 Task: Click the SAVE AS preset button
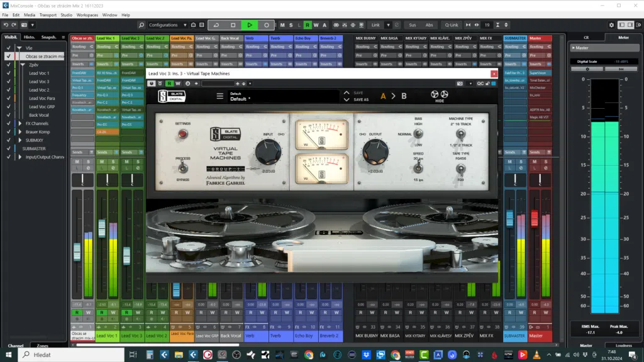click(361, 99)
